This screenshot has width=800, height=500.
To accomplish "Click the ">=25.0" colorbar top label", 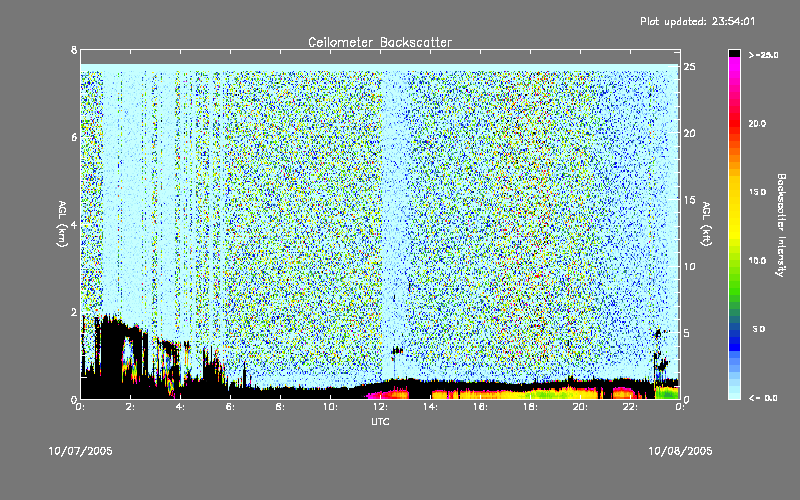I will (x=763, y=55).
